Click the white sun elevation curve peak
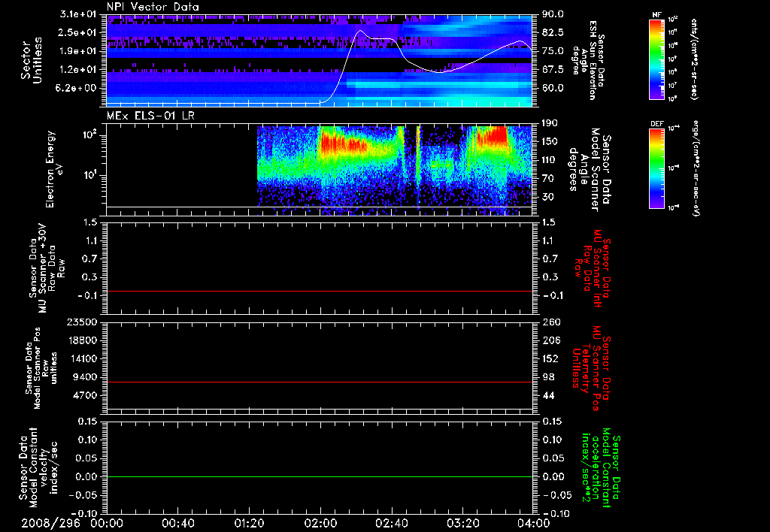Image resolution: width=770 pixels, height=532 pixels. [x=360, y=30]
